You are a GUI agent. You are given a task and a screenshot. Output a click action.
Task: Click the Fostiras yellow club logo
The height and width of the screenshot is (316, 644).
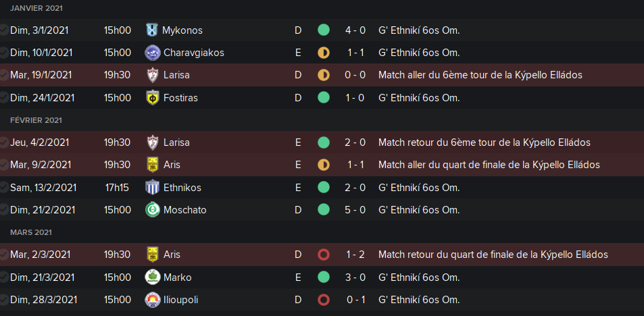pos(152,98)
